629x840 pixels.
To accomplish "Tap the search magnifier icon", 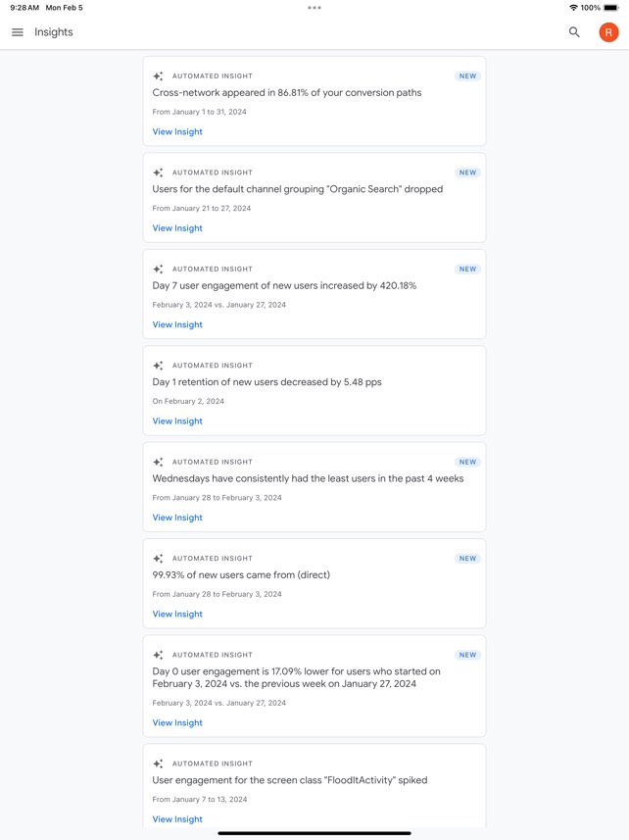I will (574, 32).
